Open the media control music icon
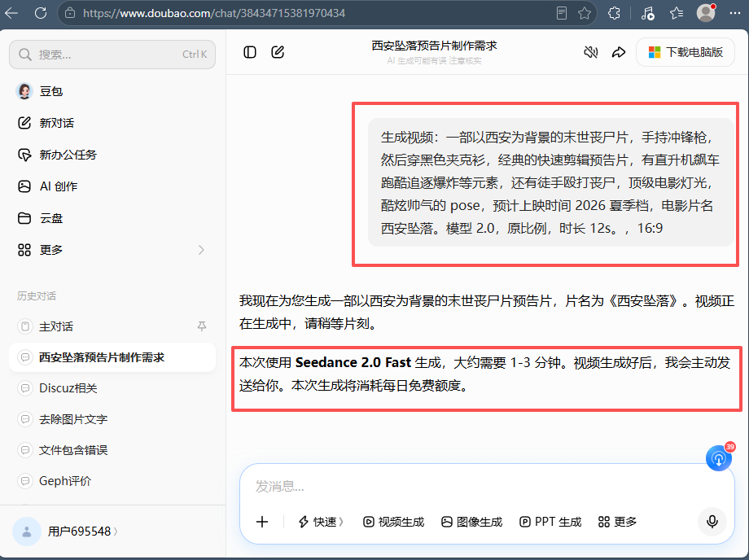Image resolution: width=749 pixels, height=560 pixels. point(647,13)
